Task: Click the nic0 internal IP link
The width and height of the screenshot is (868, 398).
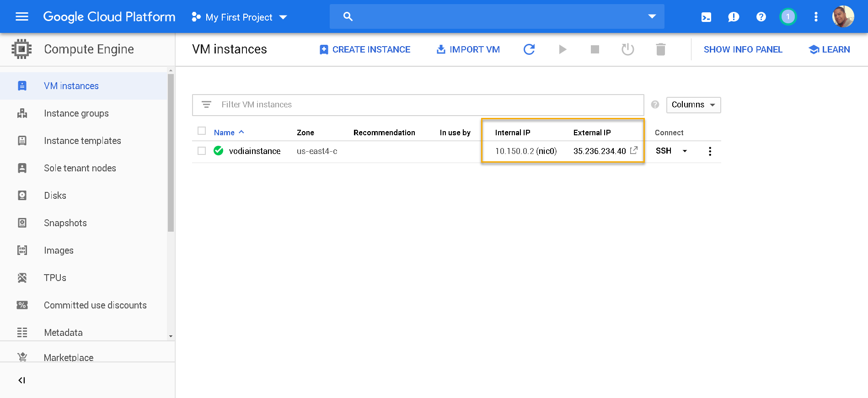Action: tap(547, 151)
